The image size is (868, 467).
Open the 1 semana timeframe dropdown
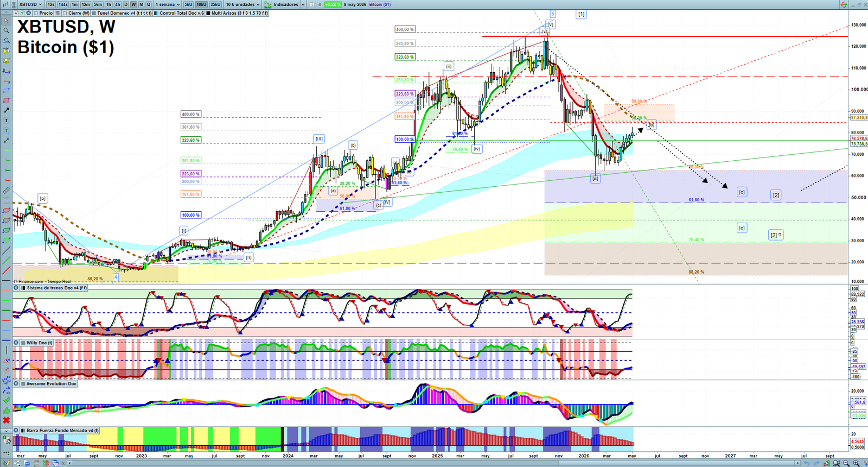[167, 4]
